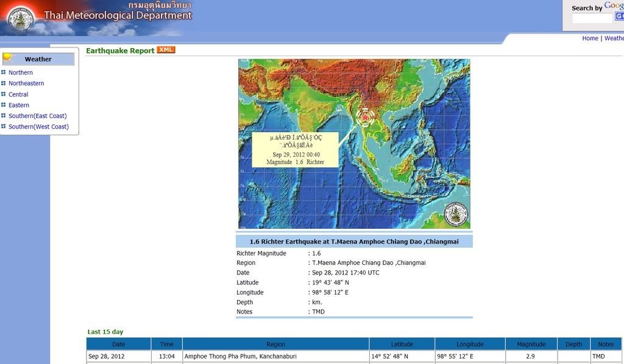Go to the Home page link
624x364 pixels.
pos(590,38)
